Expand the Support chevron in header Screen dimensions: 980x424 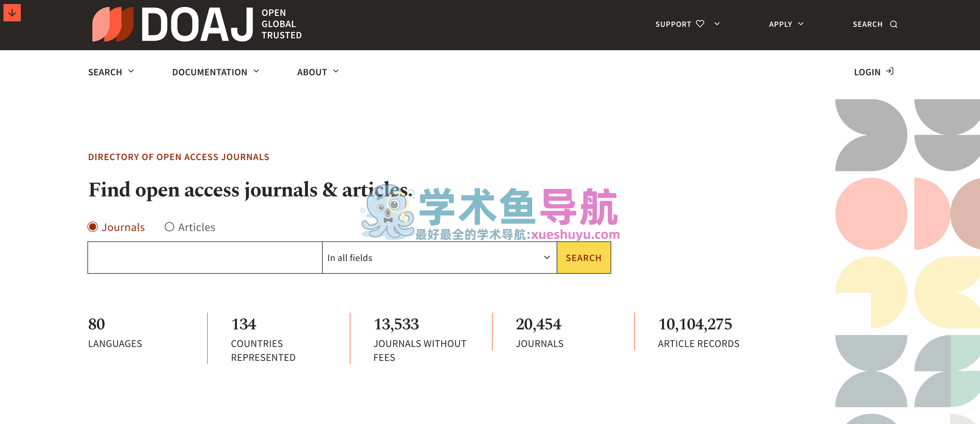[717, 24]
